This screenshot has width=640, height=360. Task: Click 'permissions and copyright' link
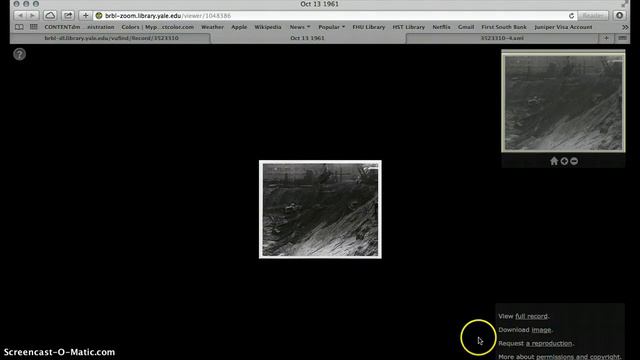click(x=578, y=357)
